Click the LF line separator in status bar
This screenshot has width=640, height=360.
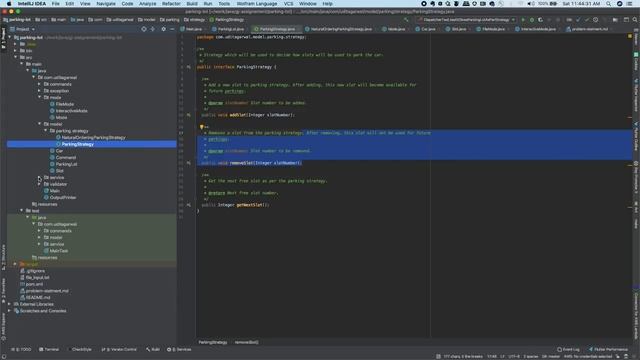pyautogui.click(x=502, y=356)
